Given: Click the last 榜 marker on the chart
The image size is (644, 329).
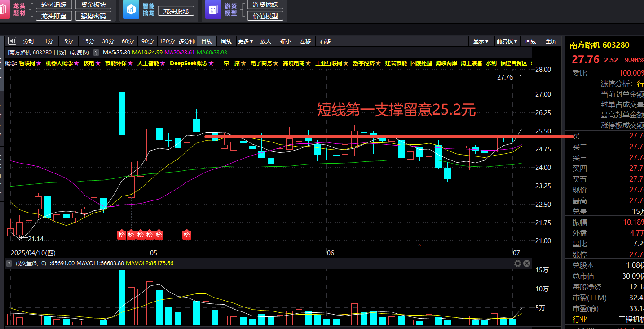Looking at the screenshot, I should pyautogui.click(x=187, y=235).
